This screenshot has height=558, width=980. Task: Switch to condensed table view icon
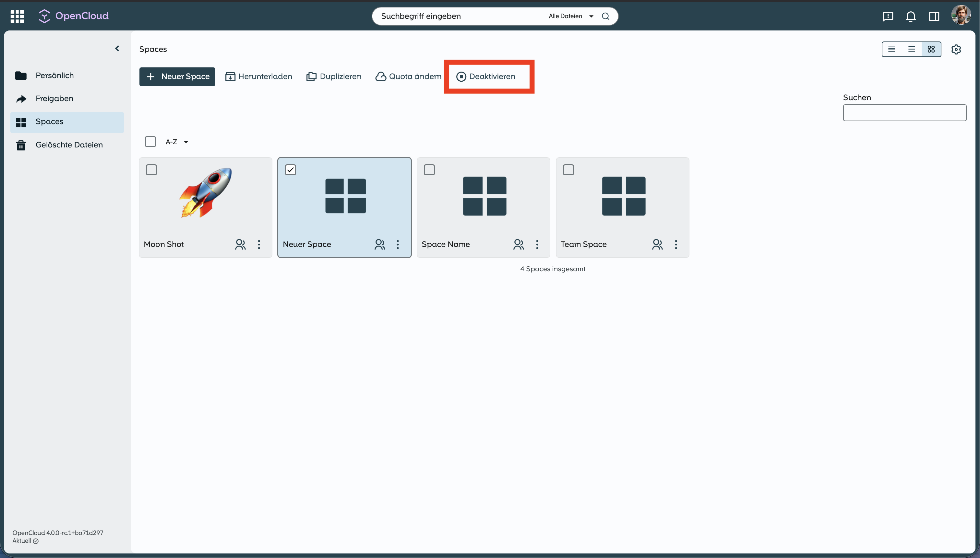point(891,50)
